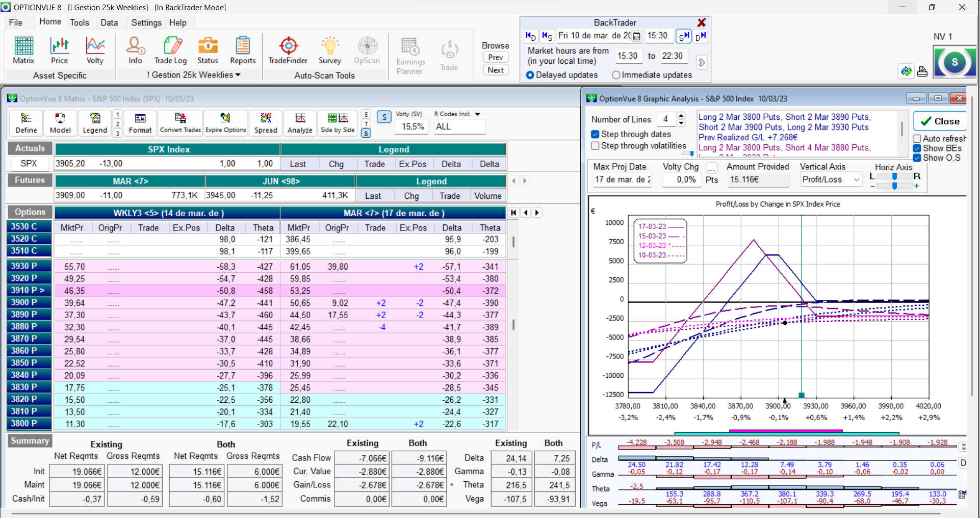
Task: Click the Model button in Matrix toolbar
Action: click(60, 123)
